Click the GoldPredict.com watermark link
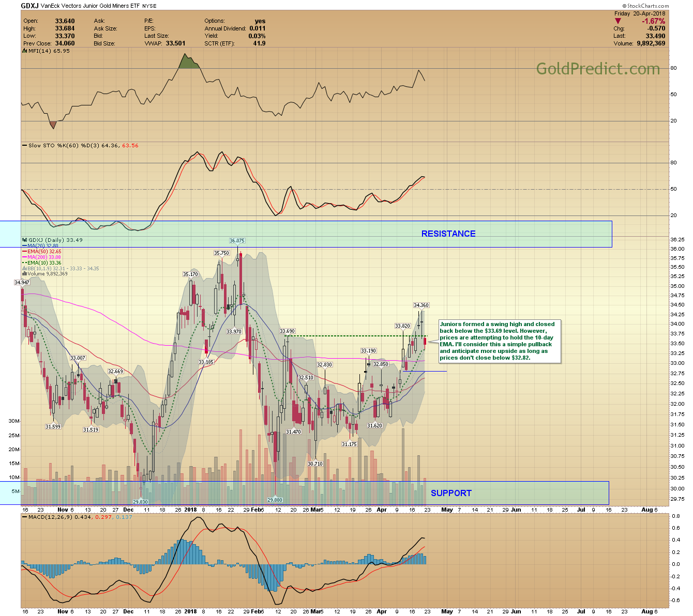693x616 pixels. pos(598,69)
